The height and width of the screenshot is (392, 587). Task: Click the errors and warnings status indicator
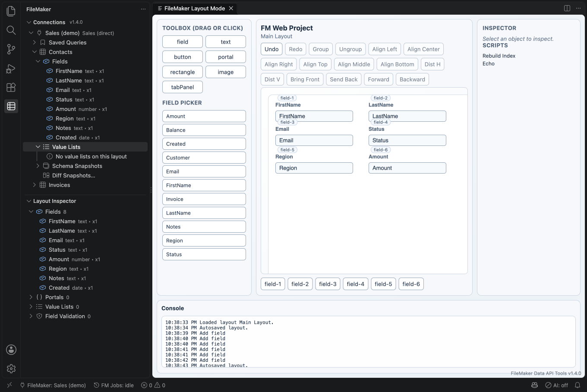(x=153, y=385)
